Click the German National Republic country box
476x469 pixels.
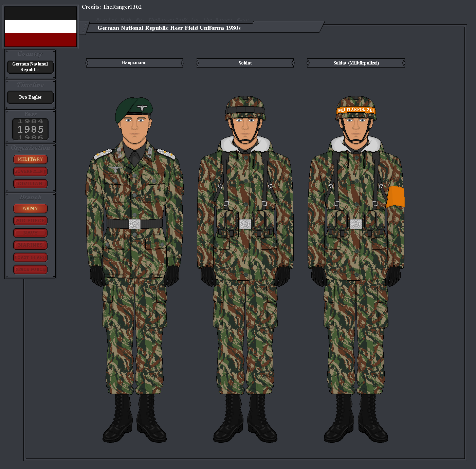[30, 67]
